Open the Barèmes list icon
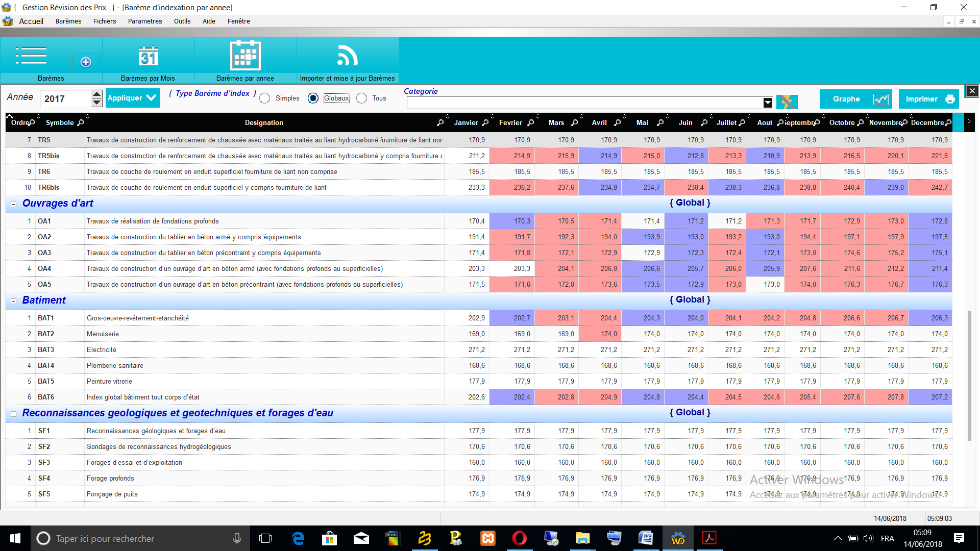The image size is (980, 551). coord(31,56)
